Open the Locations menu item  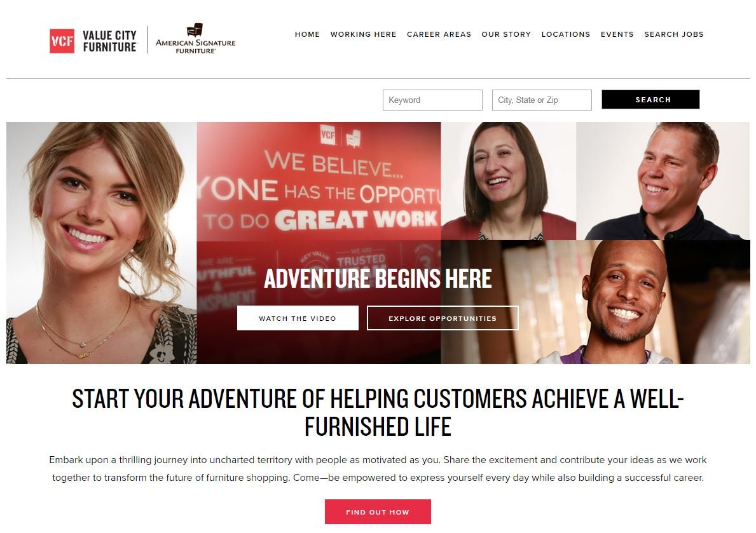coord(565,34)
